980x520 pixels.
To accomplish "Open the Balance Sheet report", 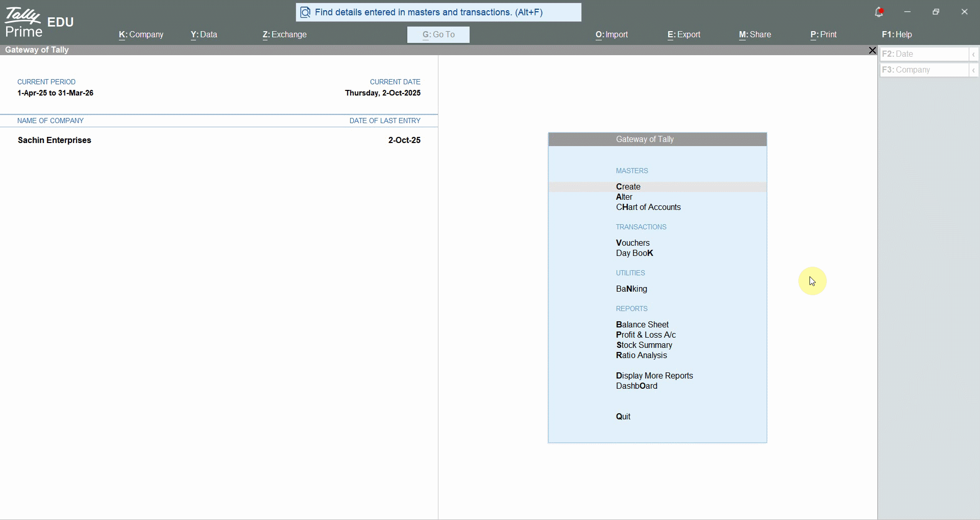I will (642, 325).
